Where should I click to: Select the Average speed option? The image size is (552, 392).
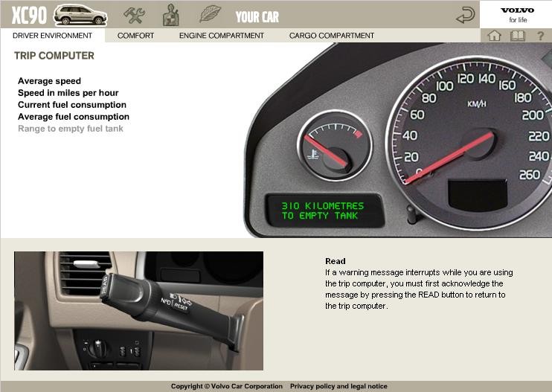tap(49, 81)
